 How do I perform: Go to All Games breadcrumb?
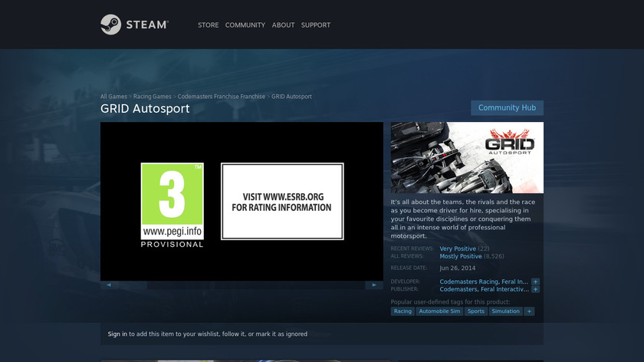point(113,97)
